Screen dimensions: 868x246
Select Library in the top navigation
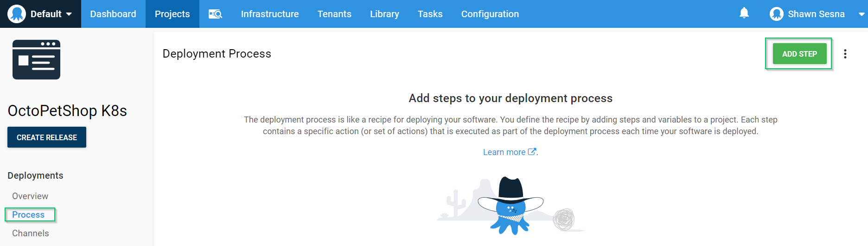point(384,14)
